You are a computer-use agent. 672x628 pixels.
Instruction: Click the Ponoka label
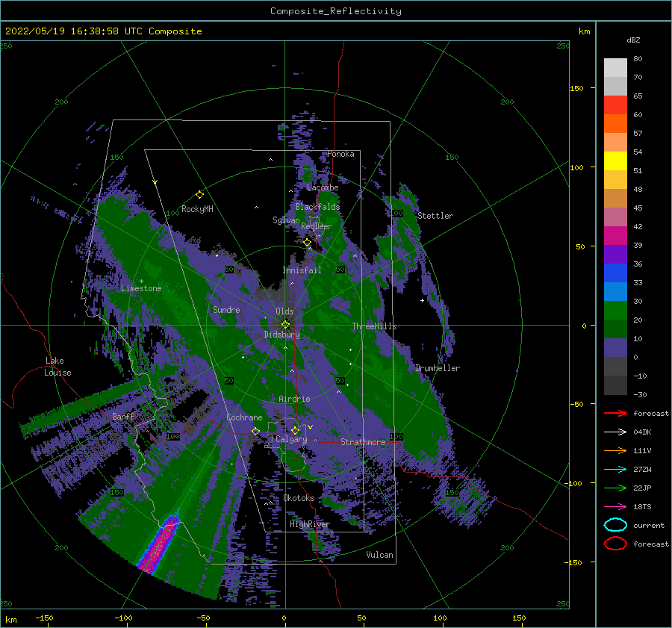340,154
